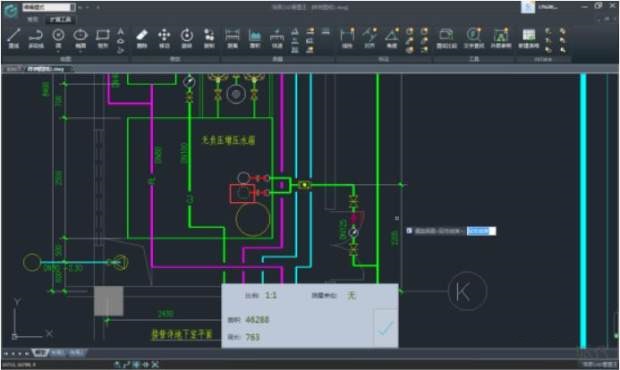The height and width of the screenshot is (370, 620).
Task: Click the Rotate tool icon
Action: point(187,38)
